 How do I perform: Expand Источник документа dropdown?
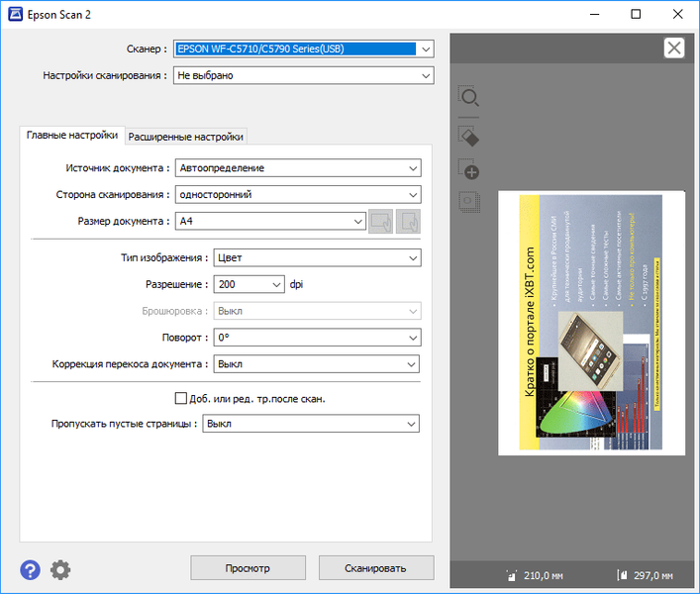pos(298,168)
